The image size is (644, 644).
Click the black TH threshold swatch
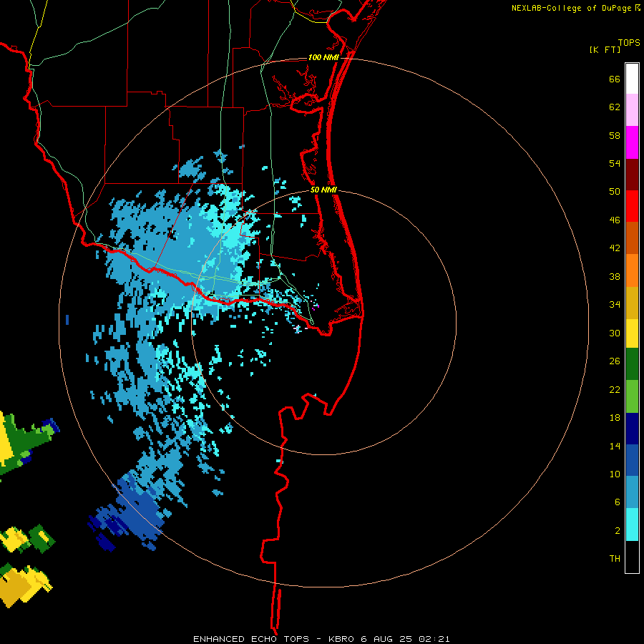(x=632, y=557)
